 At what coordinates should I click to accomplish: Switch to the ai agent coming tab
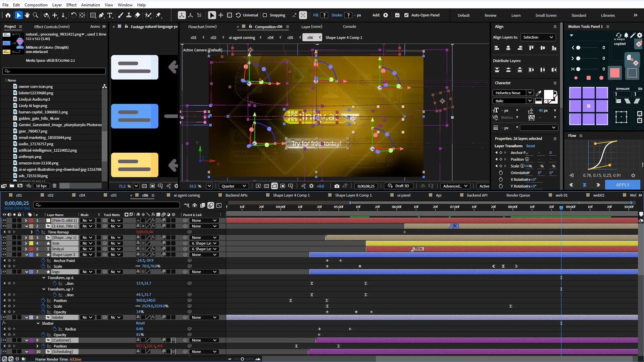[187, 195]
